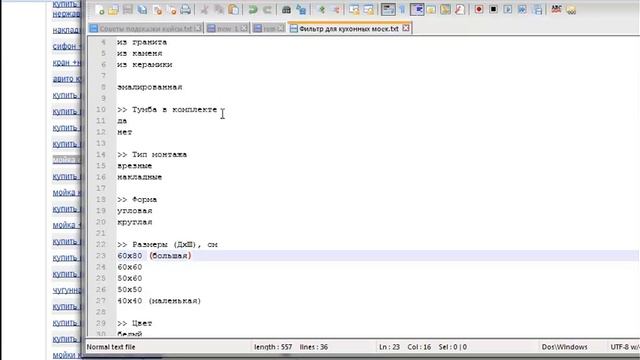Click the Zoom Out toolbar icon
This screenshot has width=640, height=360.
pyautogui.click(x=335, y=9)
